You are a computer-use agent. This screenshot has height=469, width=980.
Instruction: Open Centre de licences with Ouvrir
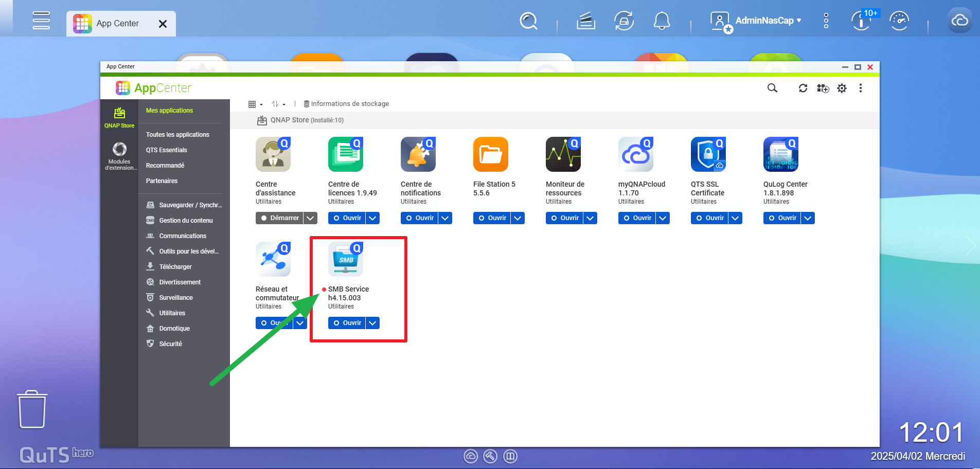click(347, 218)
